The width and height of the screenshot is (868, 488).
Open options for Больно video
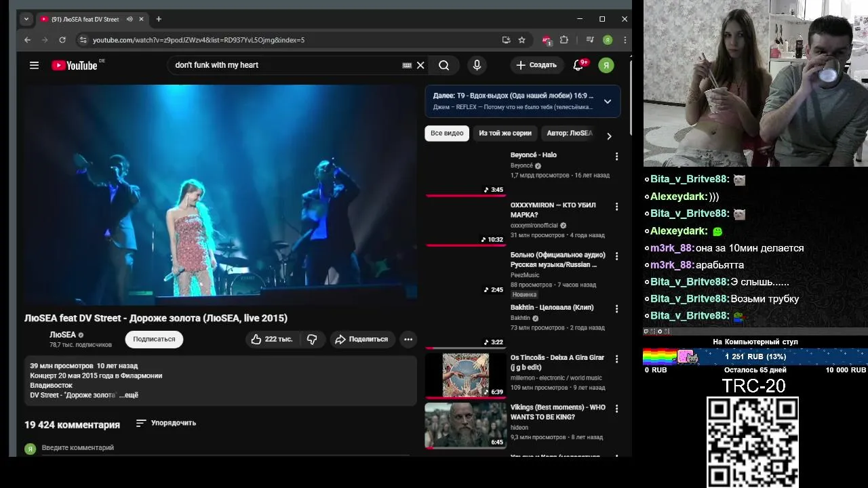(616, 256)
